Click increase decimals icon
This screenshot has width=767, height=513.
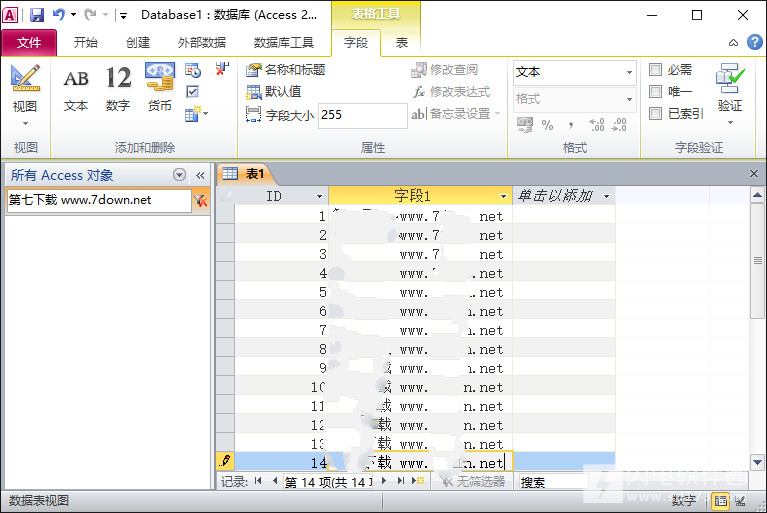(x=596, y=125)
